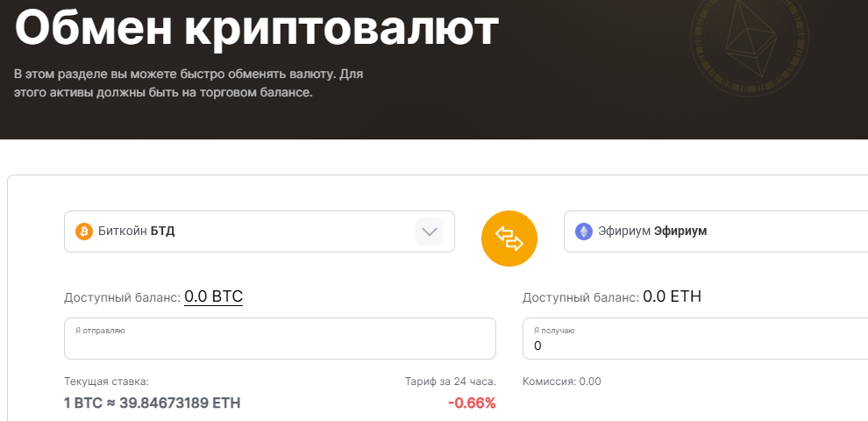The height and width of the screenshot is (421, 868).
Task: Click the Ethereum emblem in the header banner
Action: (x=750, y=39)
